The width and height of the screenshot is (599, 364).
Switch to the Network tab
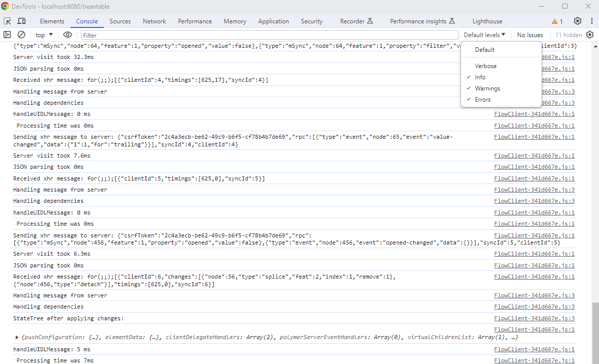(x=154, y=21)
